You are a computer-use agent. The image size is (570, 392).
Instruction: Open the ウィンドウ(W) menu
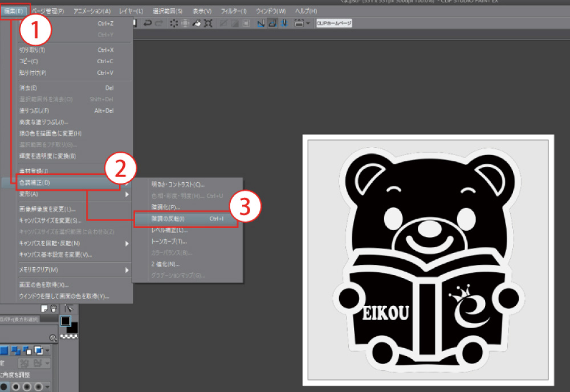click(271, 11)
